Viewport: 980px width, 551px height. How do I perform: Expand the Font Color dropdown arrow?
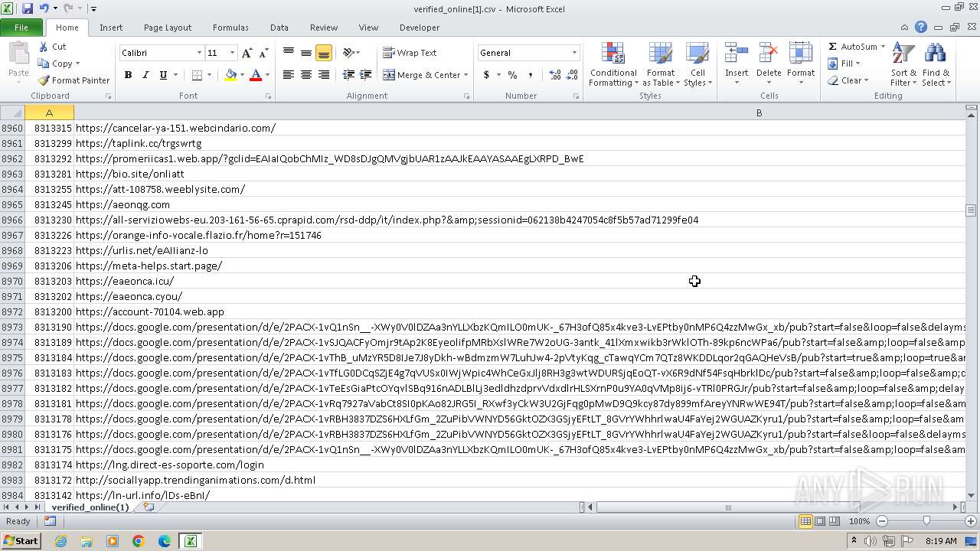(x=267, y=75)
